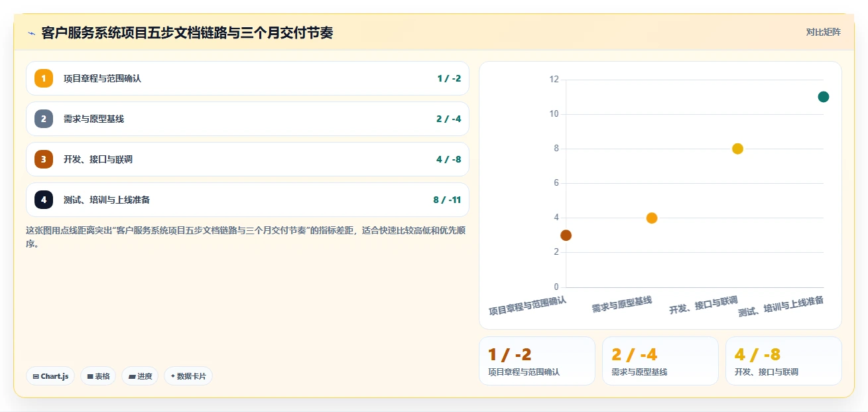This screenshot has width=868, height=412.
Task: Click the 表格 tag
Action: 98,376
